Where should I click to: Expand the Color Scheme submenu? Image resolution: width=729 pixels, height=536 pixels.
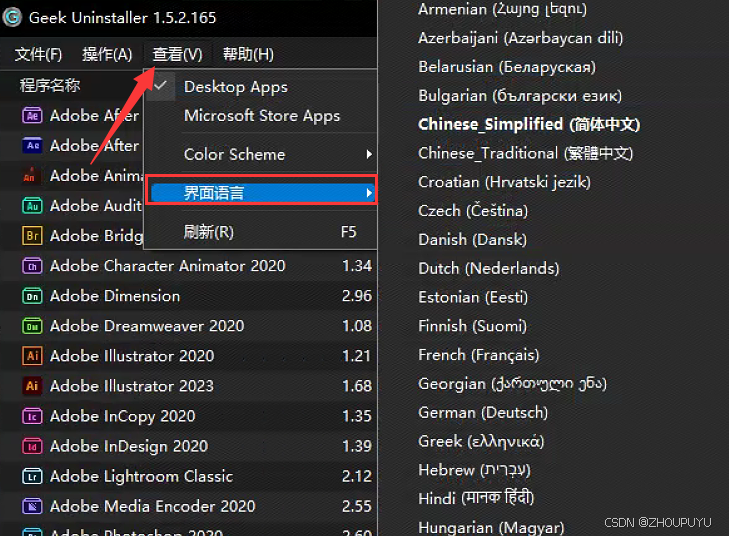pos(262,154)
